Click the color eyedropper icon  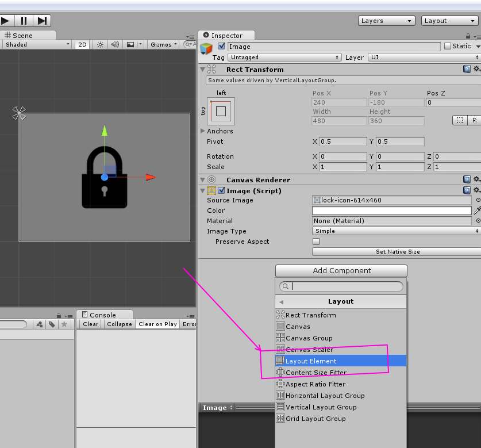477,210
